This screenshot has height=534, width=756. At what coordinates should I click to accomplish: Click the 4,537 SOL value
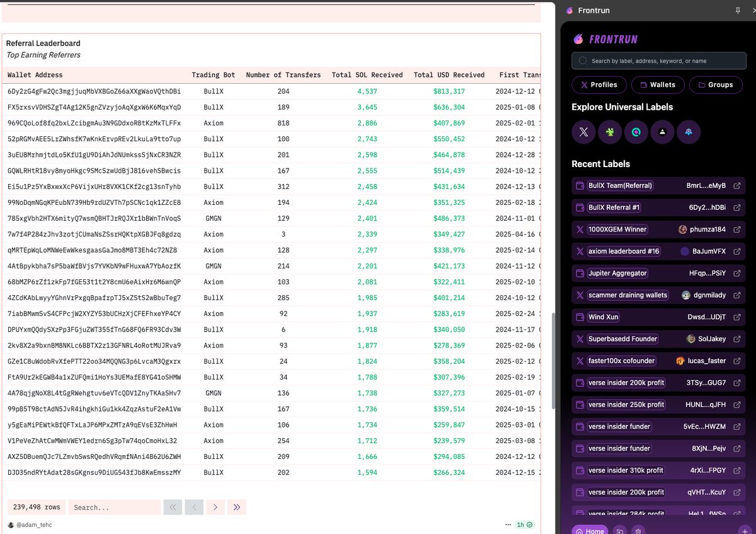(367, 91)
